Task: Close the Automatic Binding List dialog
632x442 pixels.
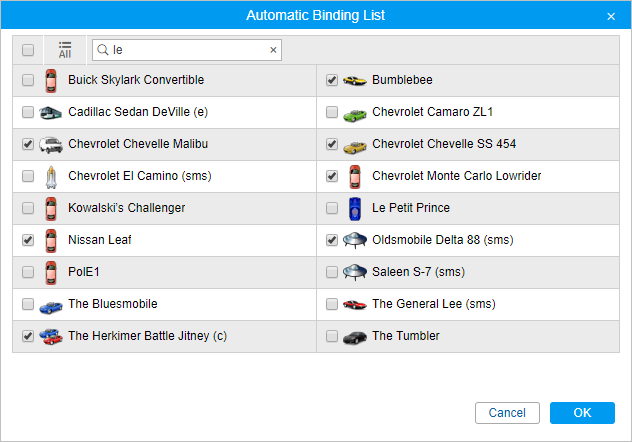Action: [611, 16]
